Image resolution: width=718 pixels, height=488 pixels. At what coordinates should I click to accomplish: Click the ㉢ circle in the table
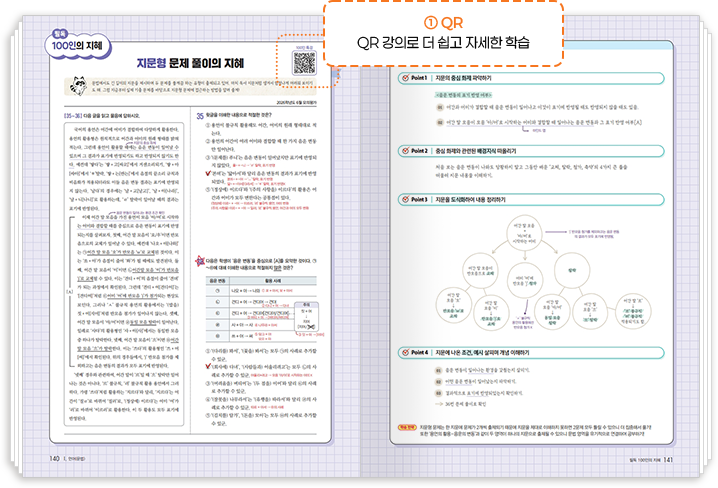coord(218,313)
